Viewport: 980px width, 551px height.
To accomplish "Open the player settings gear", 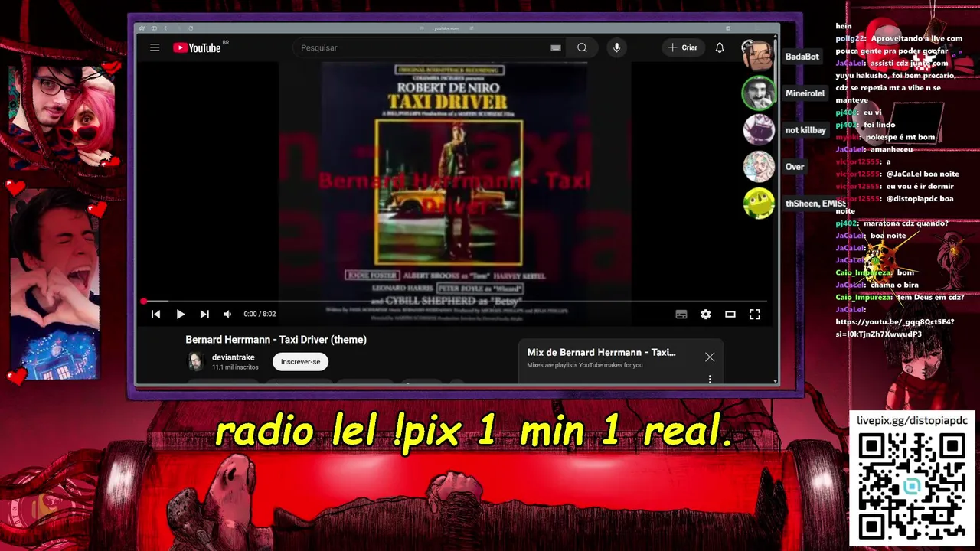I will [706, 314].
